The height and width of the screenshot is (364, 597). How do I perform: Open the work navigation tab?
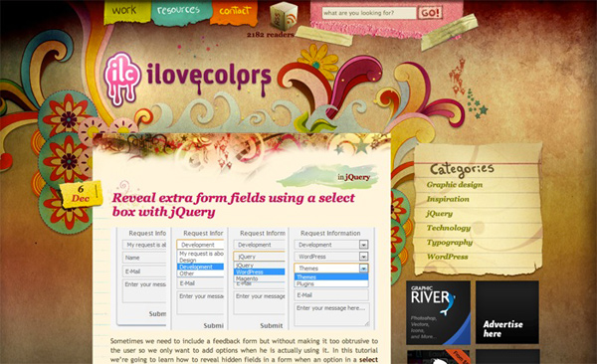(x=126, y=11)
